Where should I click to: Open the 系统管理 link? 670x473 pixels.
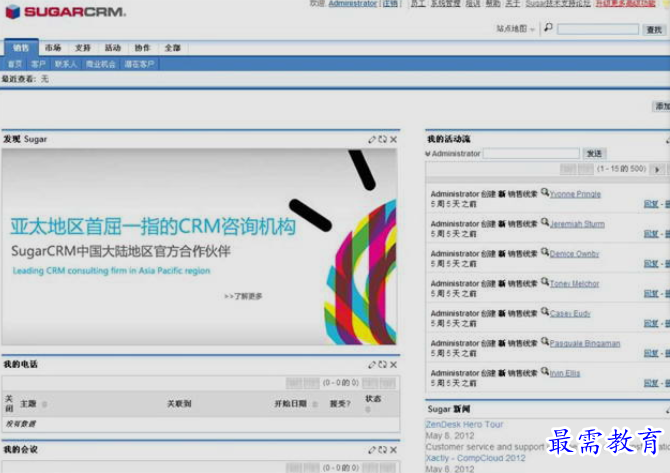pyautogui.click(x=445, y=3)
